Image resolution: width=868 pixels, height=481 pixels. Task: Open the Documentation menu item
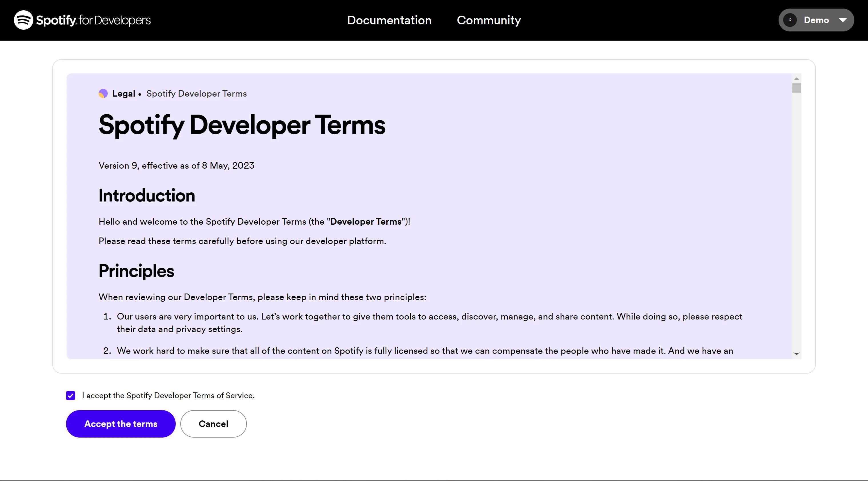pos(389,20)
